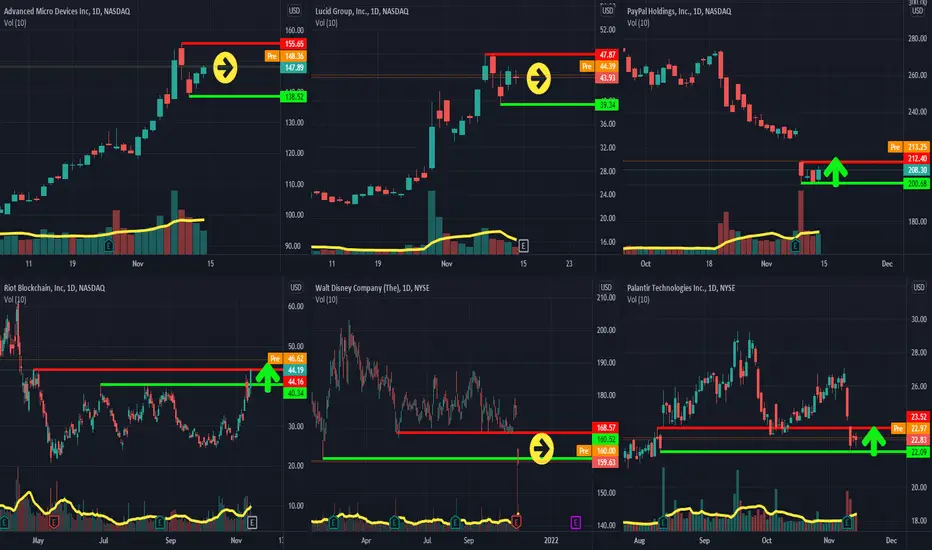This screenshot has height=550, width=932.
Task: Click the red 47.87 price label on Lucid chart
Action: click(x=607, y=55)
